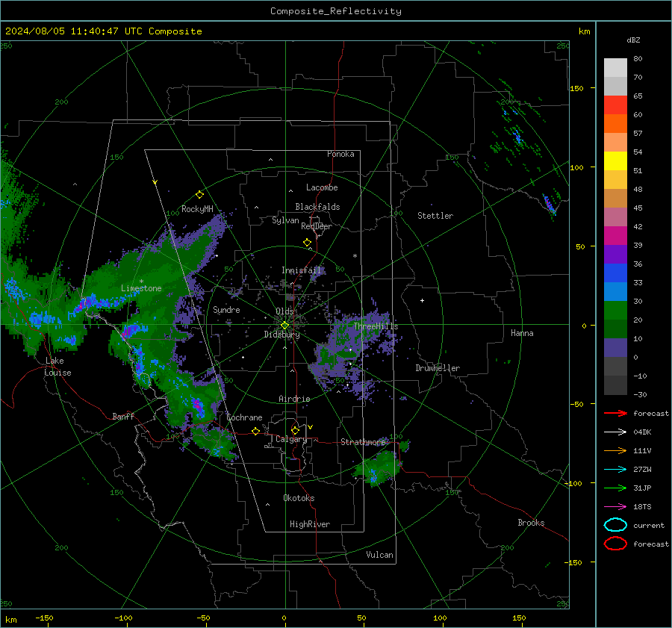Click yellow diamond marker below RedDeer
Screen dimensions: 672x628
[308, 243]
